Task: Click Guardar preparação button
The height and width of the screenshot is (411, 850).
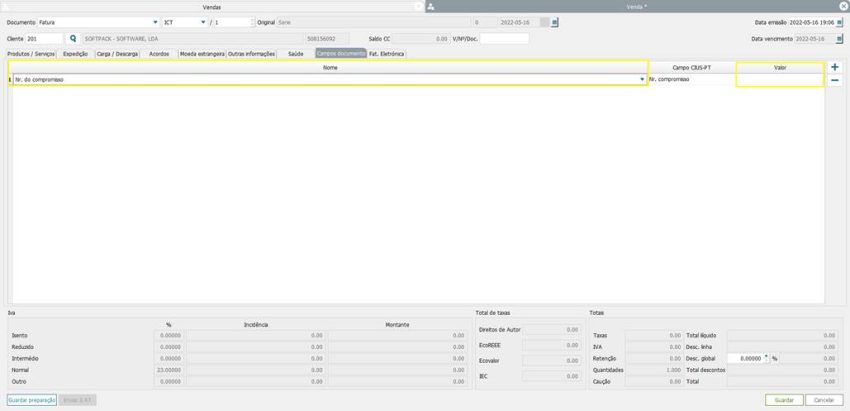Action: 31,400
